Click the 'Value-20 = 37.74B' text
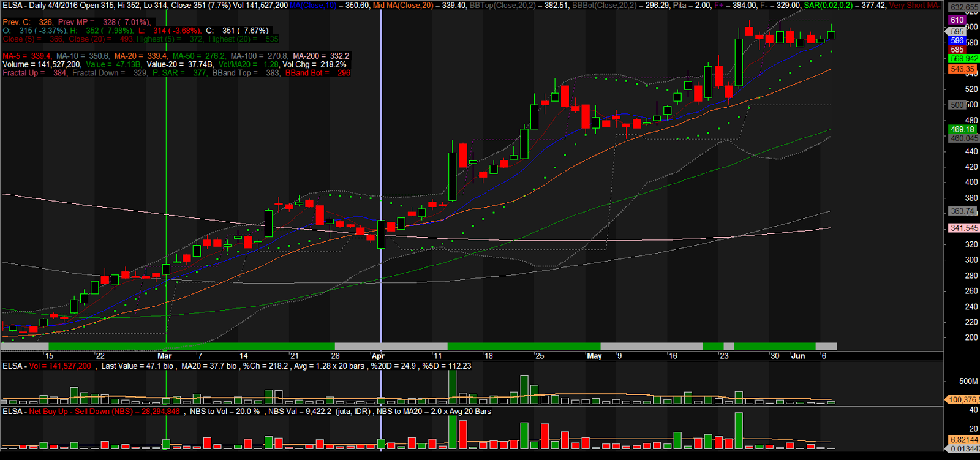This screenshot has width=980, height=460. tap(180, 64)
